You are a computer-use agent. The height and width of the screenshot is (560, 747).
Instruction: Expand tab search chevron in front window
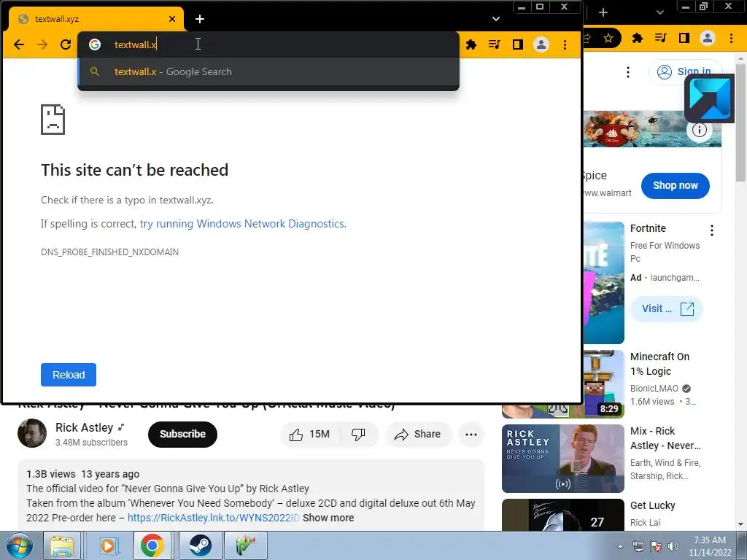pyautogui.click(x=496, y=19)
